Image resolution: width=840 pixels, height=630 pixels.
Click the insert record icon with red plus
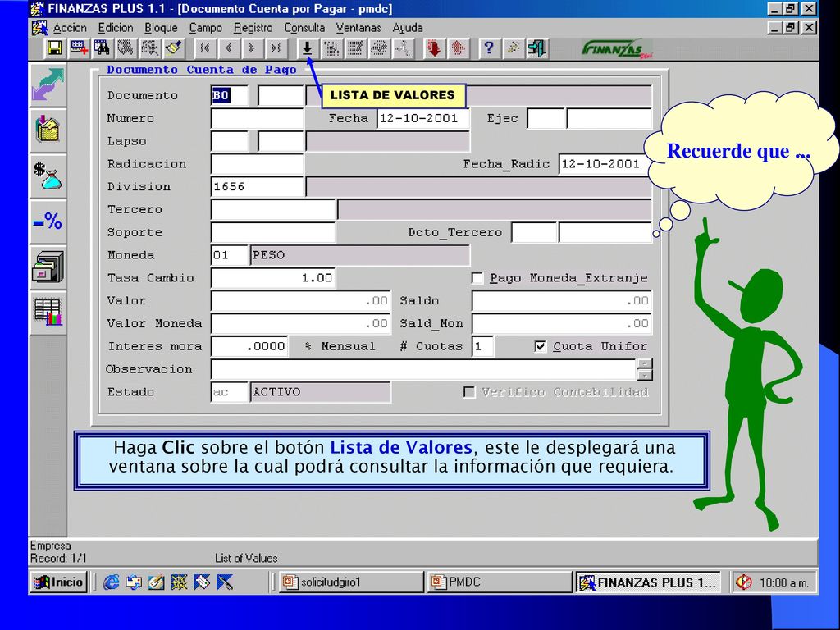(79, 48)
